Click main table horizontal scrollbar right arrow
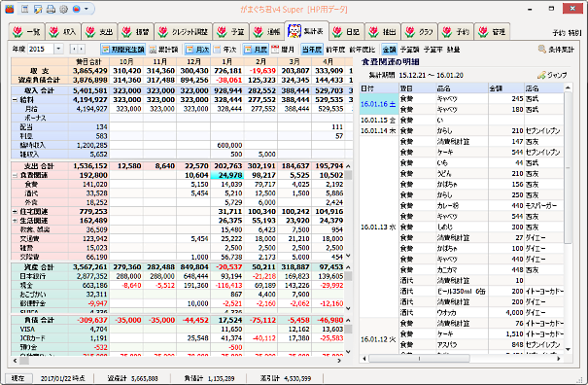The height and width of the screenshot is (385, 588). (339, 361)
